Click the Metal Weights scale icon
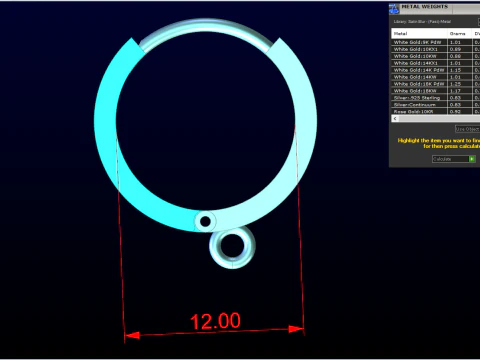This screenshot has height=360, width=480. (x=394, y=9)
